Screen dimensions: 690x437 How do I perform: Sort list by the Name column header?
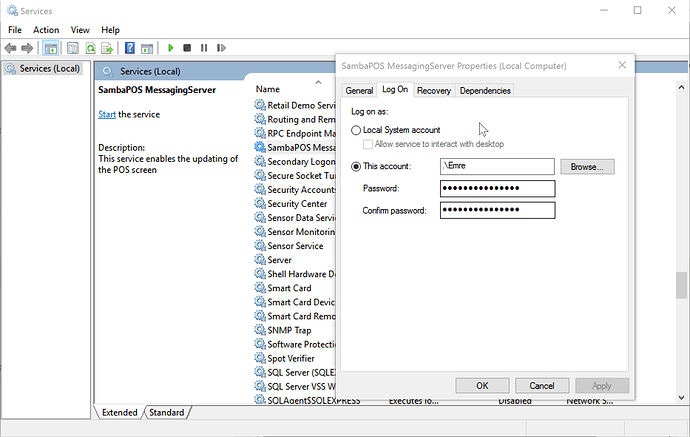(x=268, y=89)
